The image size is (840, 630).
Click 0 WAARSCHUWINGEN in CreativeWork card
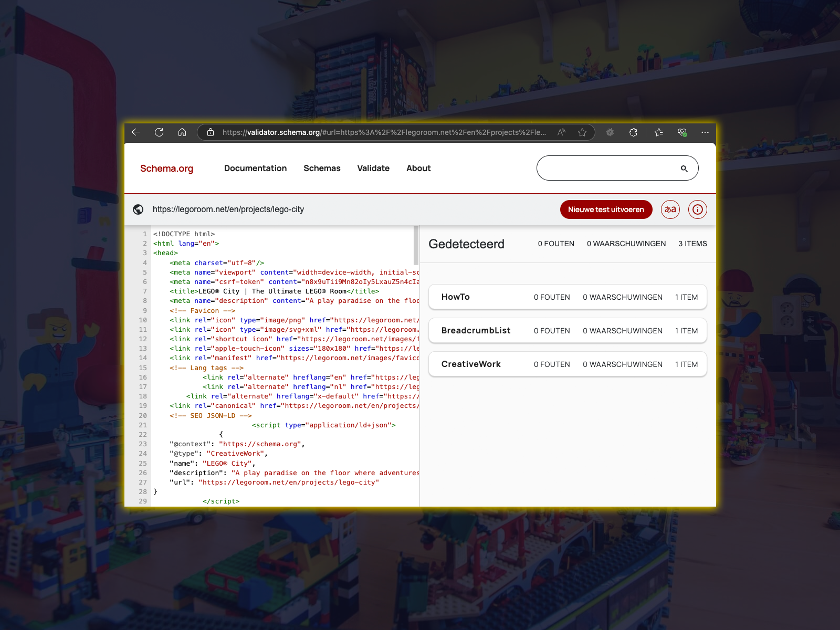(623, 364)
